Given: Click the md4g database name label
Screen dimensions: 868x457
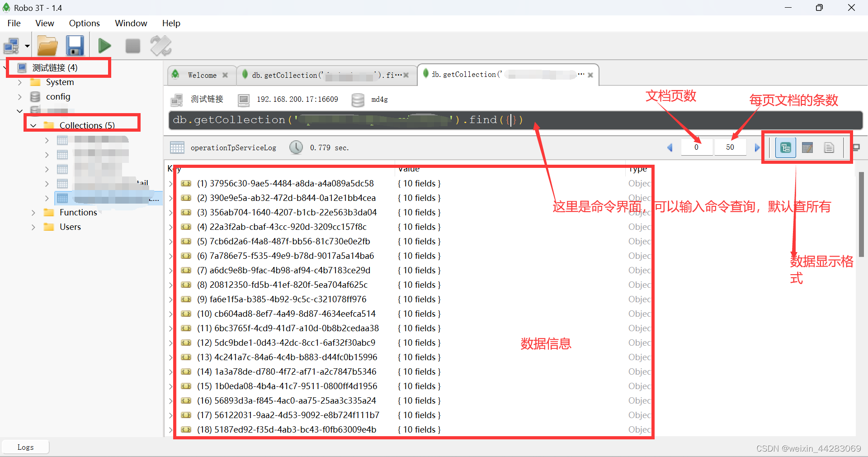Looking at the screenshot, I should tap(379, 100).
